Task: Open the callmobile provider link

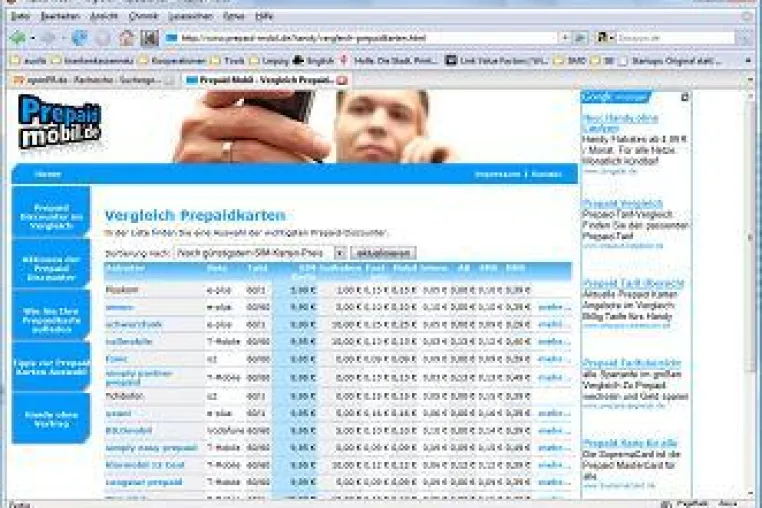Action: (129, 341)
